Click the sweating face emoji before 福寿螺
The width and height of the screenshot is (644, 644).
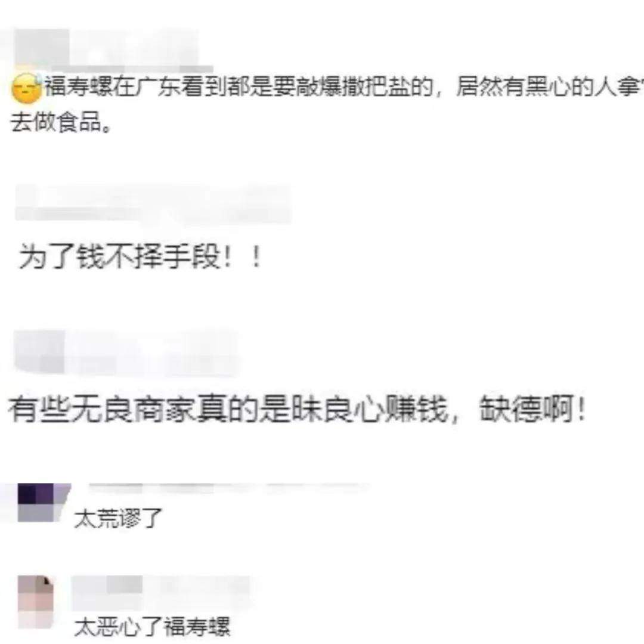pyautogui.click(x=26, y=88)
